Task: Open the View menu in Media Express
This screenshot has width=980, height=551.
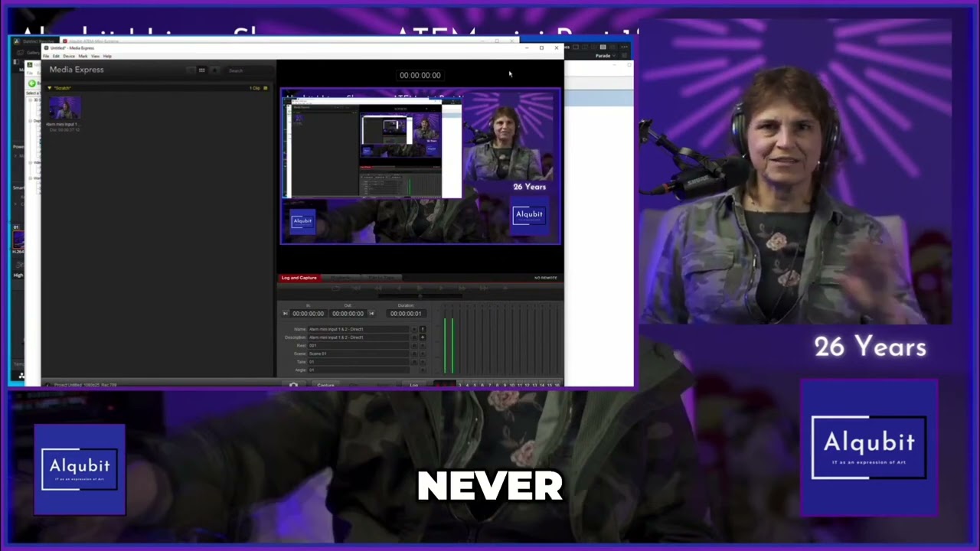Action: [x=95, y=56]
